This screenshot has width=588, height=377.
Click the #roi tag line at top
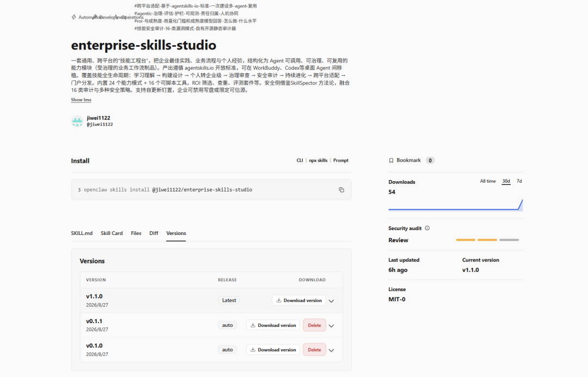[x=195, y=21]
